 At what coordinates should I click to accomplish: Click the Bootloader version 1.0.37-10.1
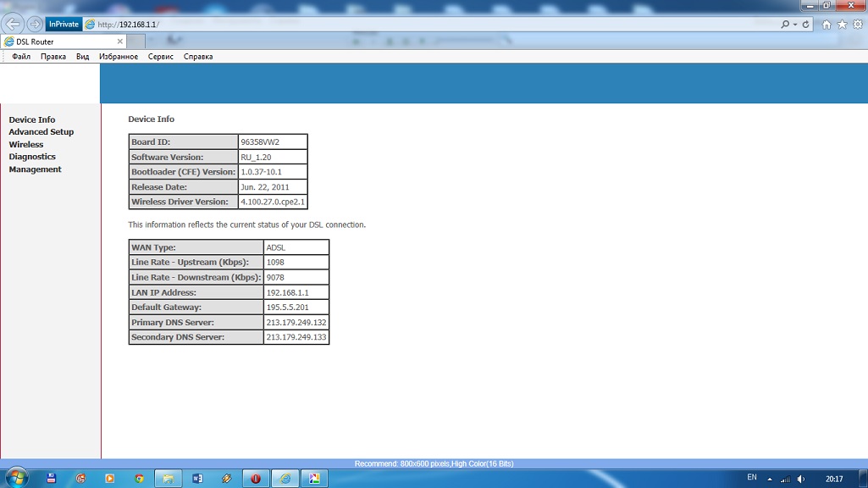point(262,172)
